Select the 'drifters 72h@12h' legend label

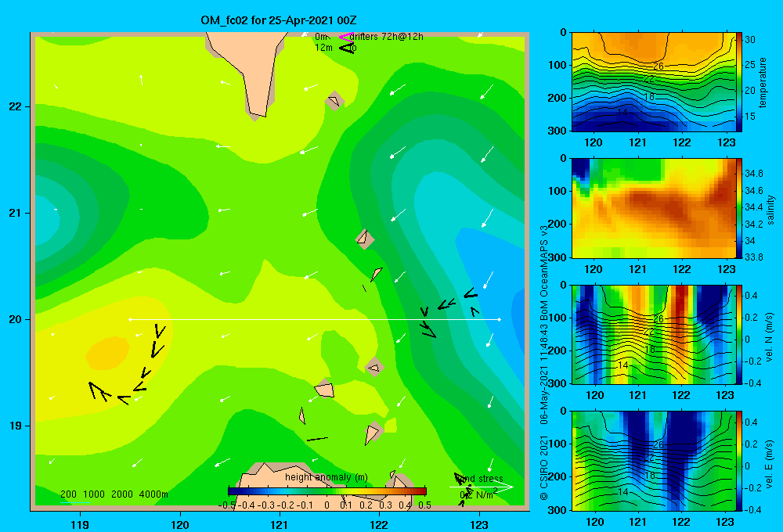coord(386,37)
